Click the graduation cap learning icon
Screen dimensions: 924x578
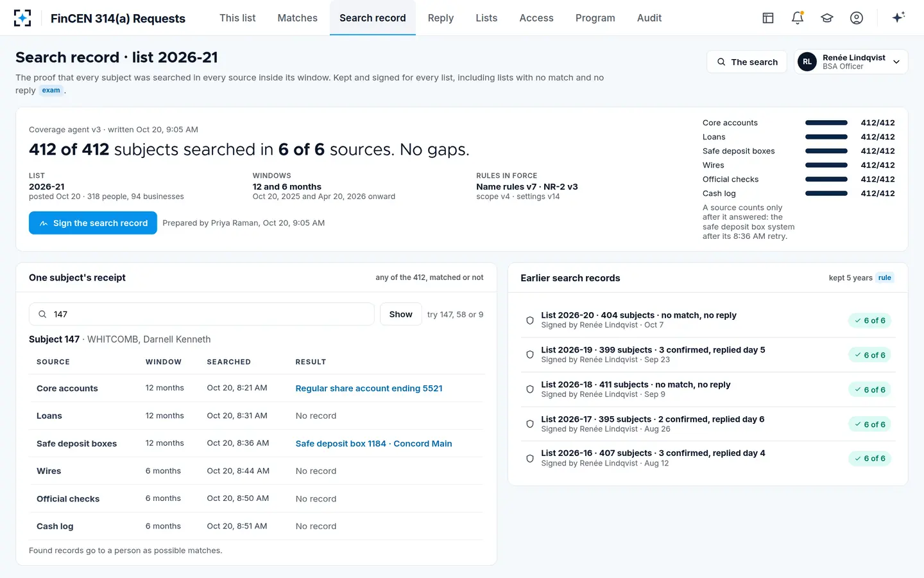(827, 18)
